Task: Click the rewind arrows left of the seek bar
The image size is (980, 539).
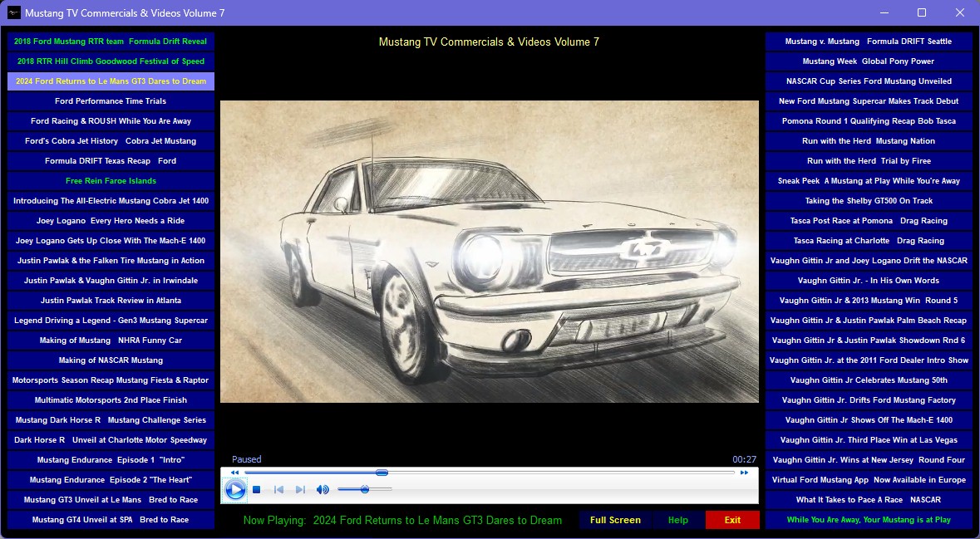Action: pos(234,473)
